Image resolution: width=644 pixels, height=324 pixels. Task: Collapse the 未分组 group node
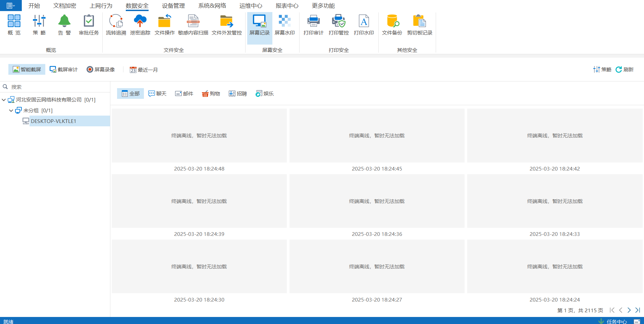(x=11, y=111)
